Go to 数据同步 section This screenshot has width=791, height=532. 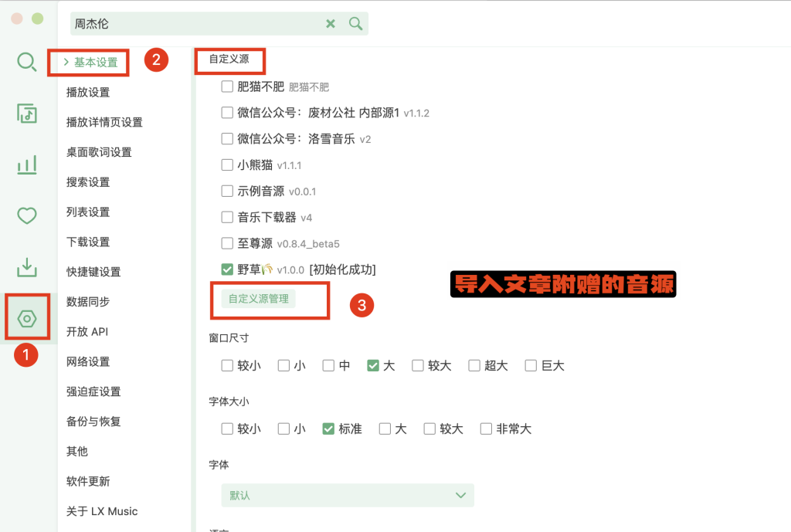88,302
